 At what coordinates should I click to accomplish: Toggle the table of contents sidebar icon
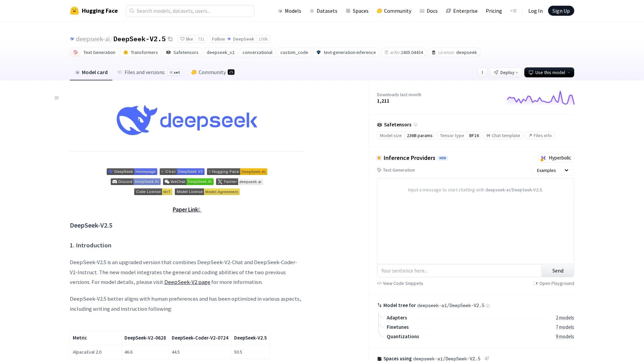[57, 98]
